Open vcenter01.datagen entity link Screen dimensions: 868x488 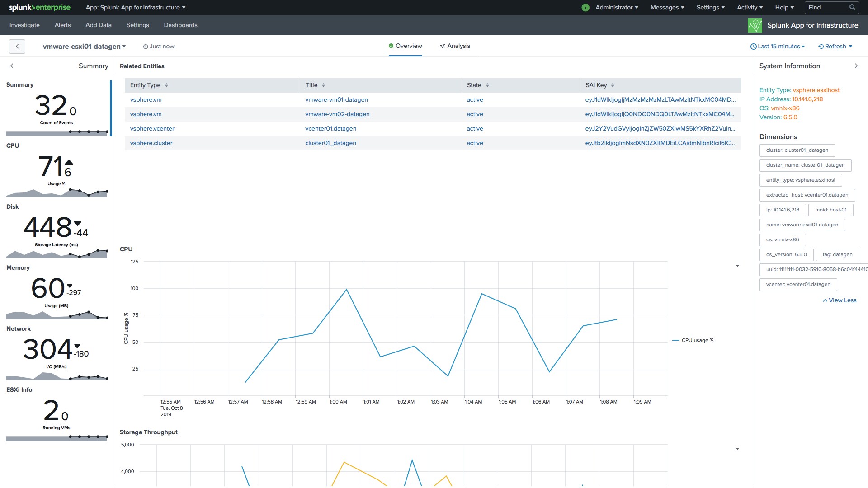pos(330,128)
